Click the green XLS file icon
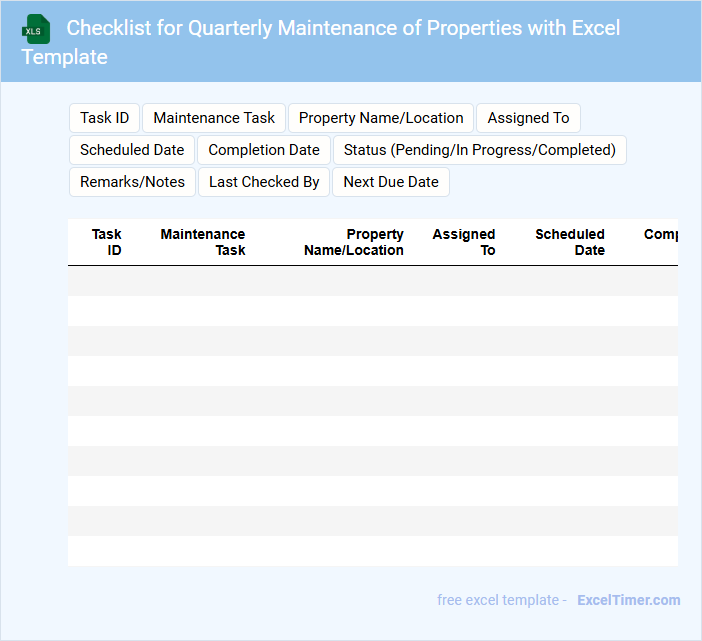 [x=36, y=29]
